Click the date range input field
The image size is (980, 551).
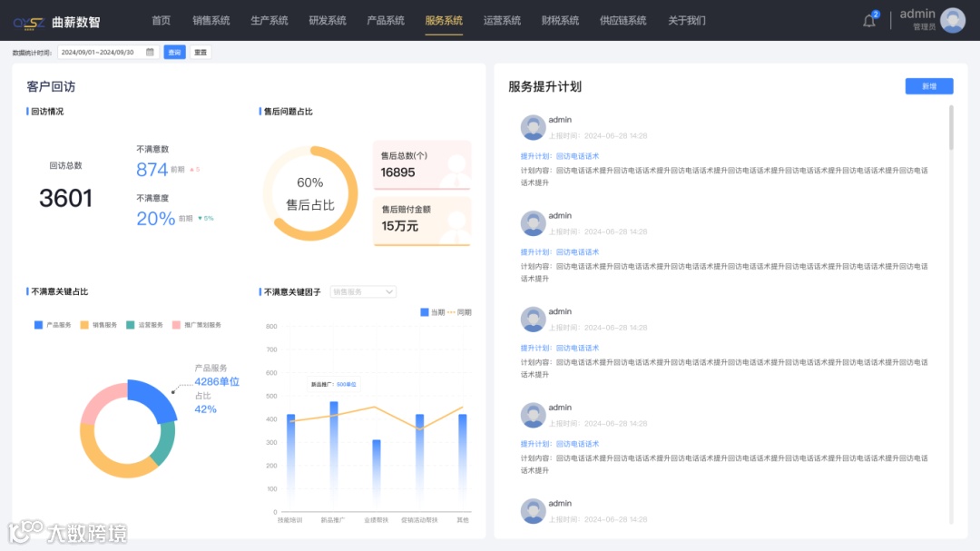click(x=107, y=52)
